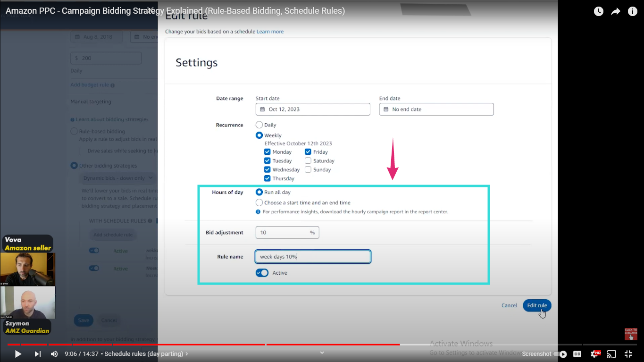Check the Saturday checkbox

click(308, 161)
